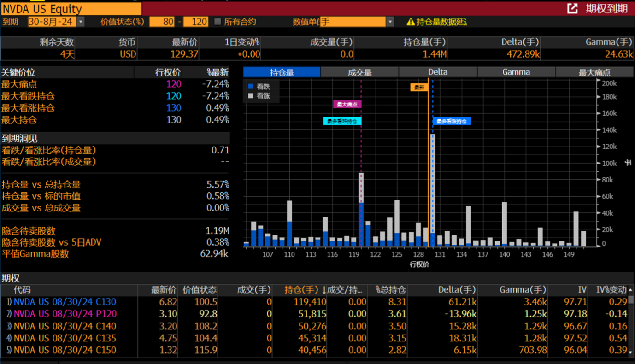Toggle the 所有合约 checkbox
Image resolution: width=635 pixels, height=364 pixels.
(x=218, y=22)
